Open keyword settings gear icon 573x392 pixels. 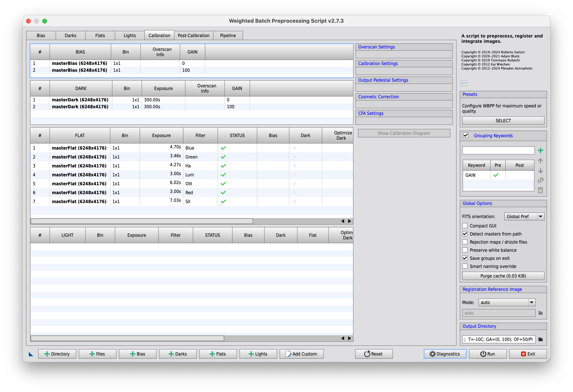[541, 180]
